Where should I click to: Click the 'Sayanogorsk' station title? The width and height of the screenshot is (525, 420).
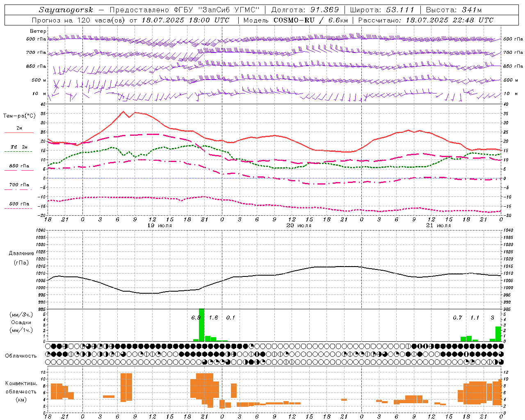tap(66, 10)
